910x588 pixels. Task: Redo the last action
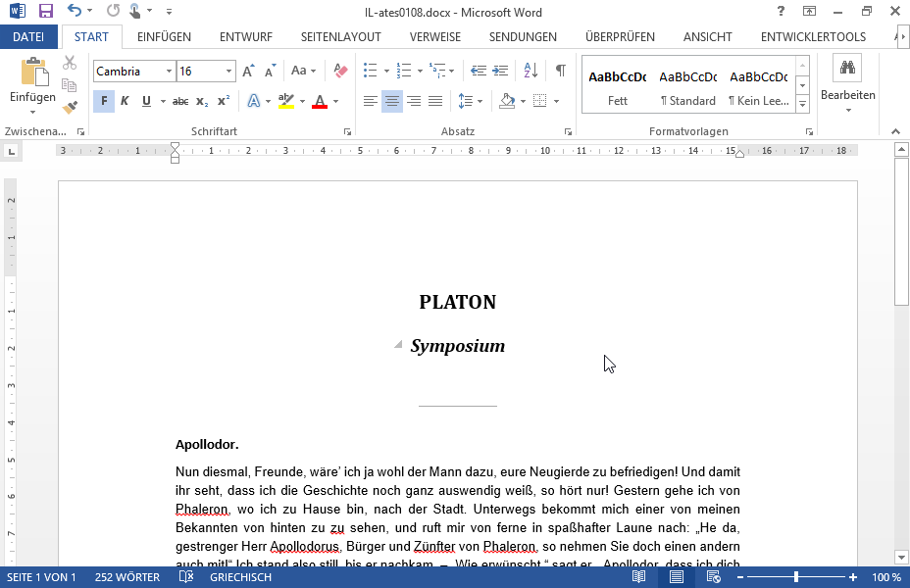tap(113, 11)
